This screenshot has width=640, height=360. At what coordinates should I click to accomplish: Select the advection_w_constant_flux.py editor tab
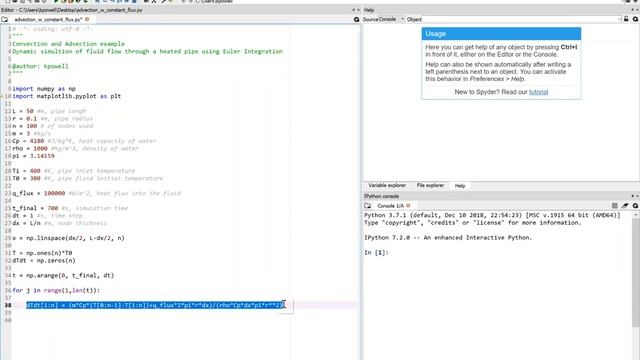pyautogui.click(x=48, y=19)
